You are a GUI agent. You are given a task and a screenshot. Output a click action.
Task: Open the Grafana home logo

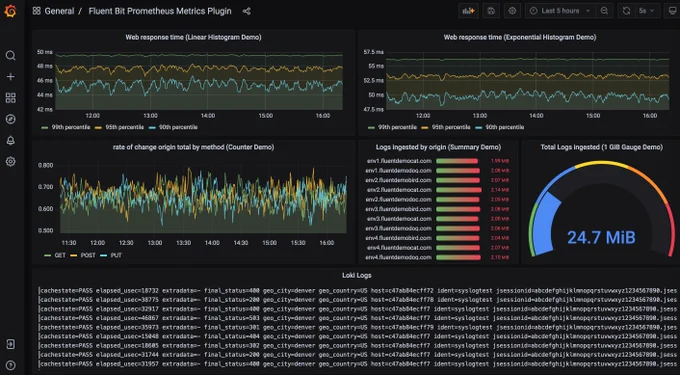tap(10, 11)
